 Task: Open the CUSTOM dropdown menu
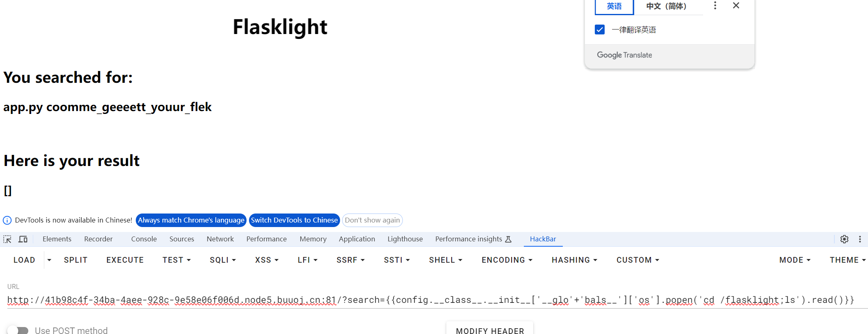pyautogui.click(x=638, y=260)
